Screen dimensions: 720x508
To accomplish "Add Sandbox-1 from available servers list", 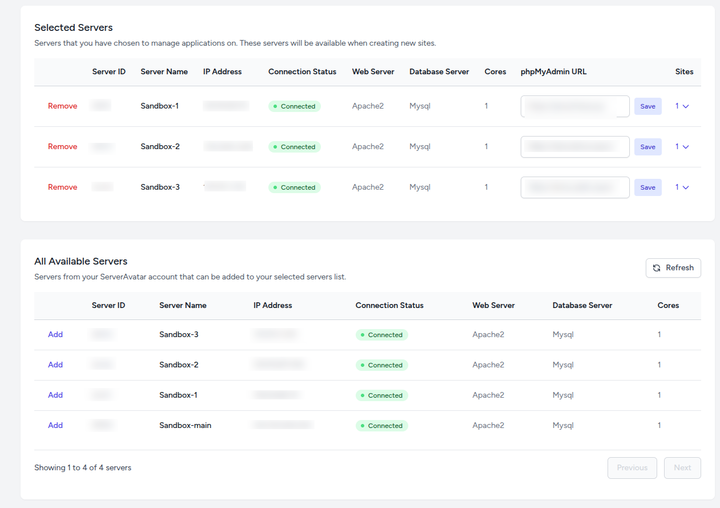I will [55, 395].
